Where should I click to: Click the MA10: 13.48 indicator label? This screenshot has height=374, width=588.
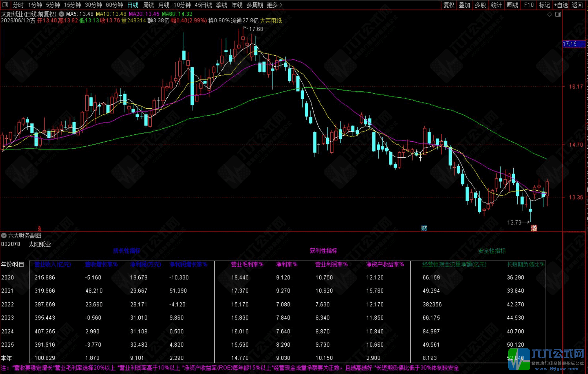coord(111,14)
